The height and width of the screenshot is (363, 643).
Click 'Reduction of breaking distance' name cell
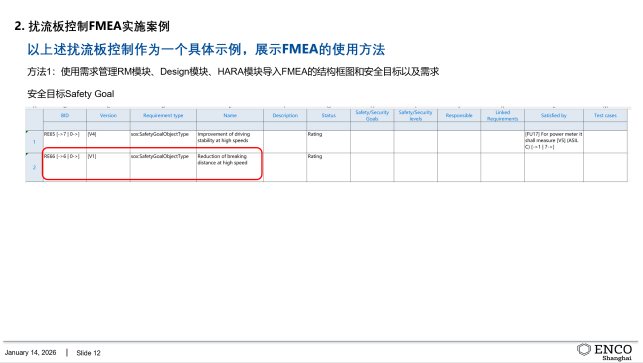230,167
